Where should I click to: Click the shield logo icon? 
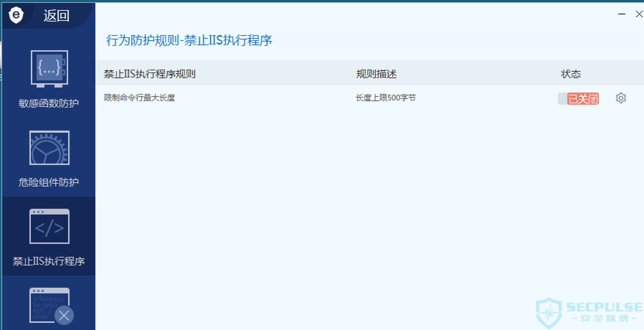pos(16,15)
